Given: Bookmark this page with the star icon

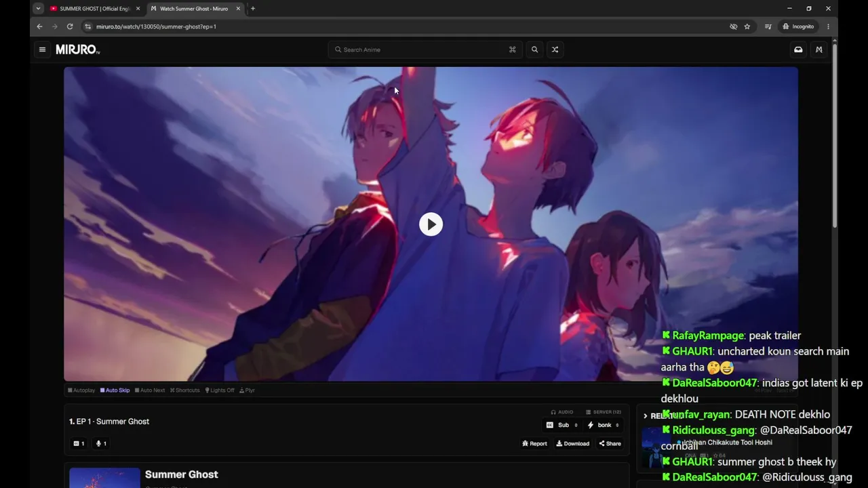Looking at the screenshot, I should pos(747,26).
